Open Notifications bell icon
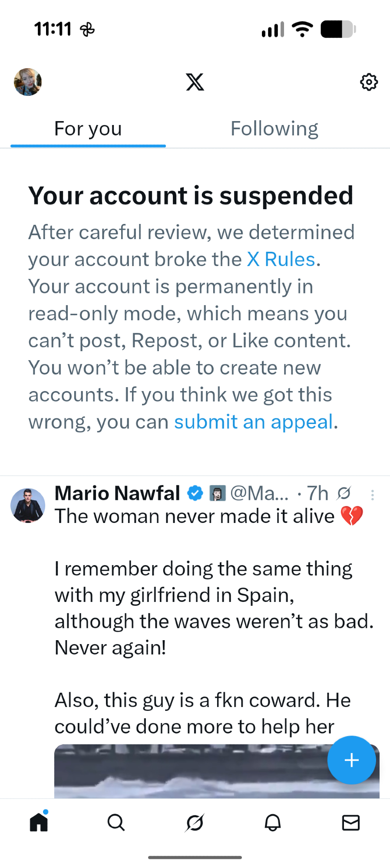 273,822
